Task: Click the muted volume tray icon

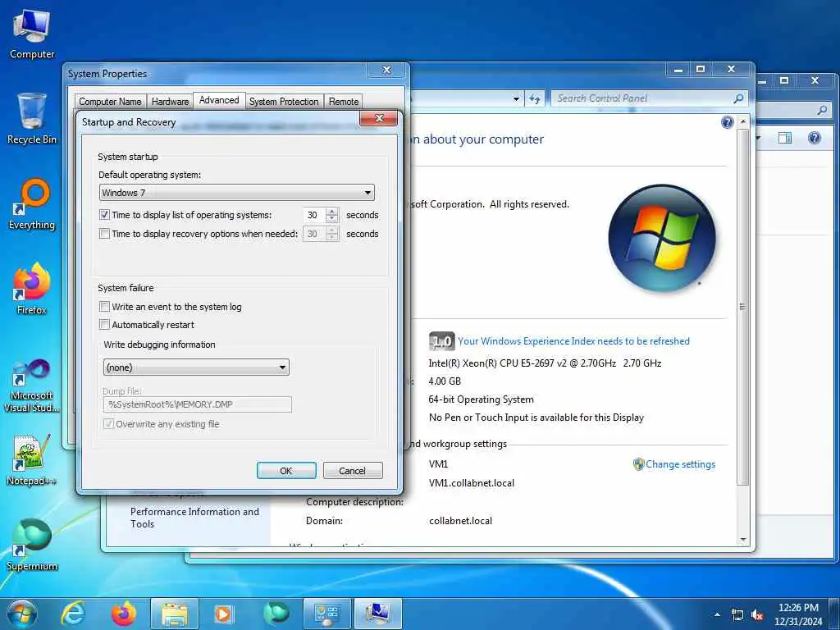Action: [x=757, y=615]
